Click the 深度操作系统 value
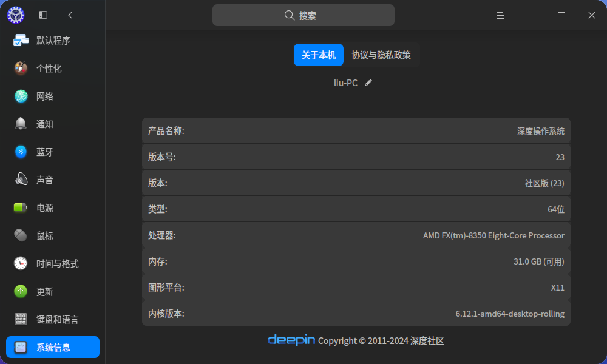 [x=540, y=131]
